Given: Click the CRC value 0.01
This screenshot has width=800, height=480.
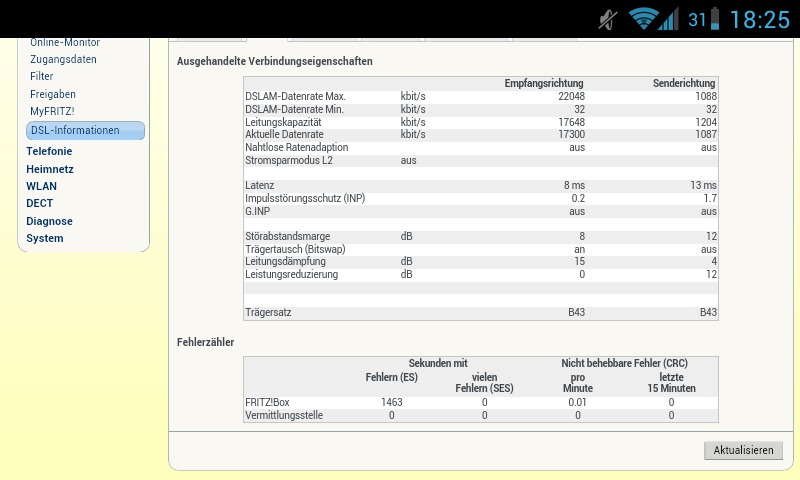Looking at the screenshot, I should tap(578, 402).
